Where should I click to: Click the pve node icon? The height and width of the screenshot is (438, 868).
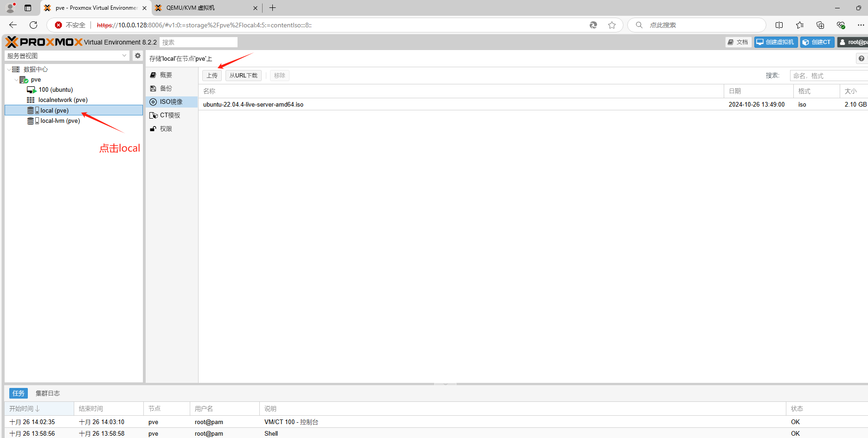24,80
